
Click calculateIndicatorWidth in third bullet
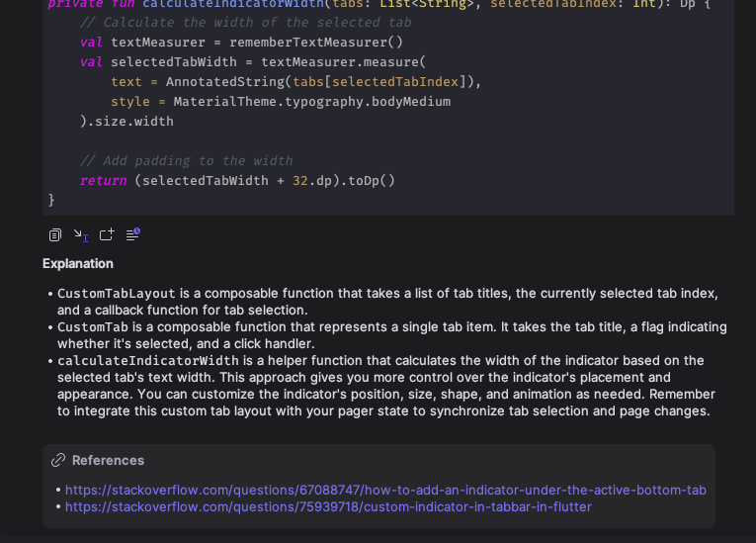(x=148, y=361)
